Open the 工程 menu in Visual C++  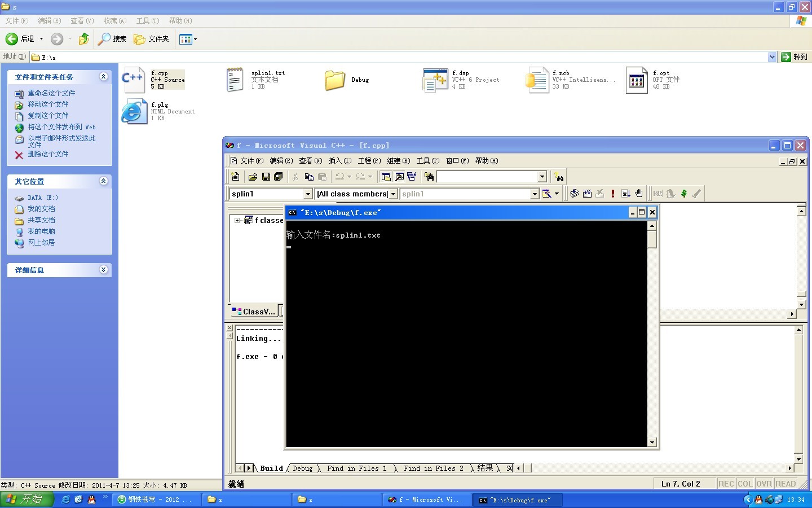pyautogui.click(x=369, y=161)
